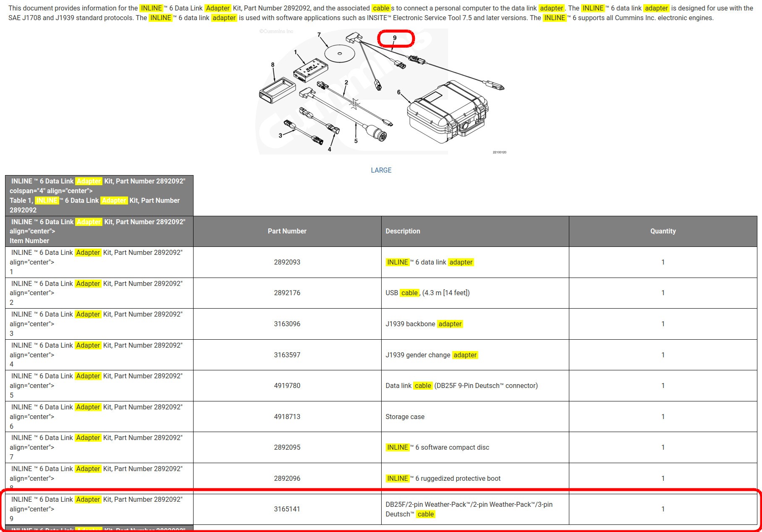The width and height of the screenshot is (762, 532).
Task: Click quantity 1 in the 3165141 row
Action: pyautogui.click(x=663, y=509)
